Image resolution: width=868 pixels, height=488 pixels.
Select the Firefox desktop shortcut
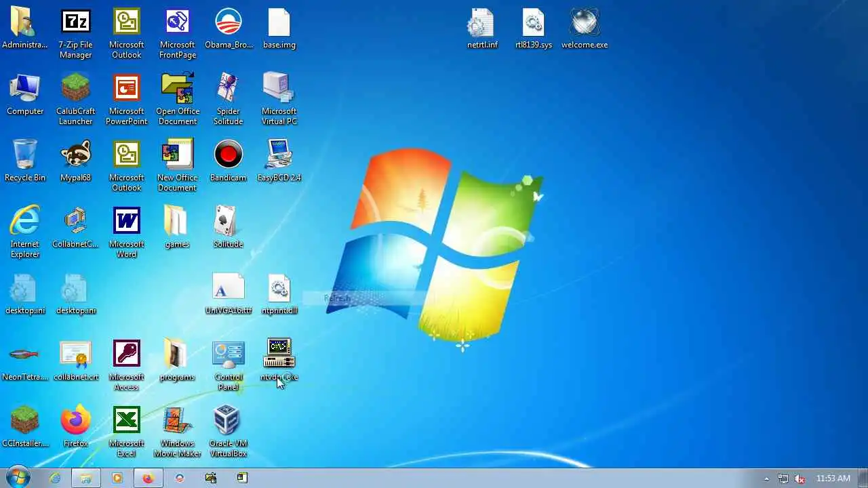75,427
